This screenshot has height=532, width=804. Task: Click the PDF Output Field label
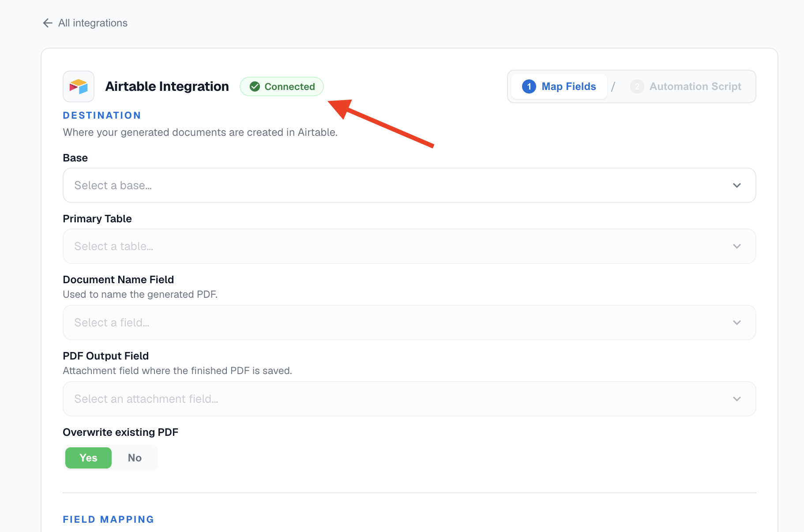106,356
